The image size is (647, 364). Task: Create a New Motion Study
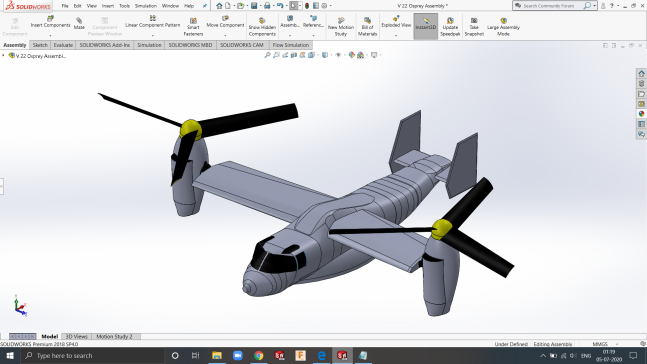click(x=341, y=27)
